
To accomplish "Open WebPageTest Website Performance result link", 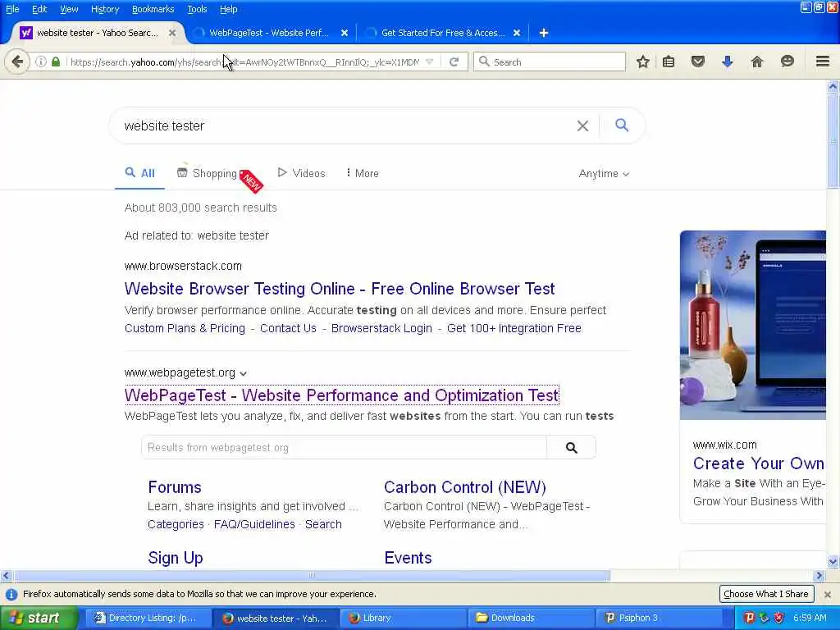I will click(x=342, y=395).
